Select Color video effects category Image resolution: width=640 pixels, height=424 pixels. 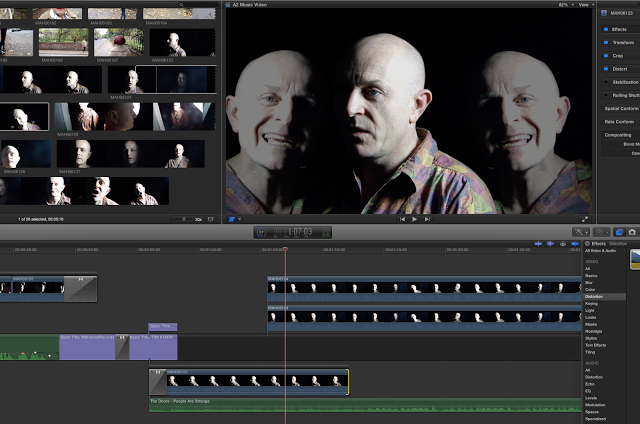click(590, 289)
